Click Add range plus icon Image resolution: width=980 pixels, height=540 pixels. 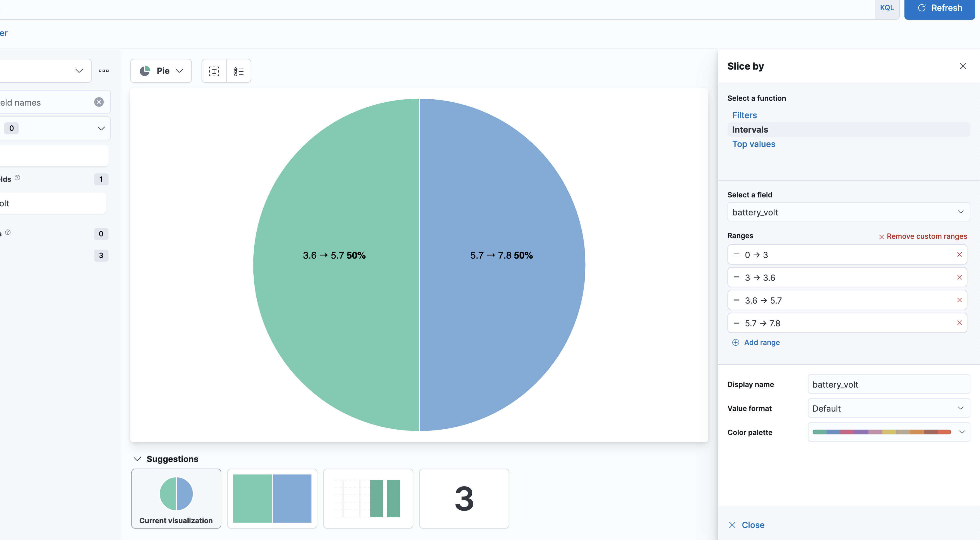click(735, 342)
